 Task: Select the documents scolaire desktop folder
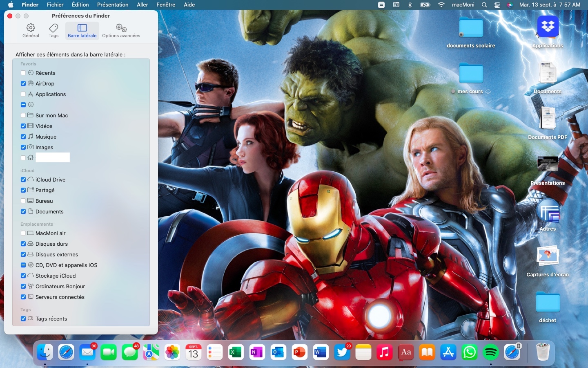471,29
